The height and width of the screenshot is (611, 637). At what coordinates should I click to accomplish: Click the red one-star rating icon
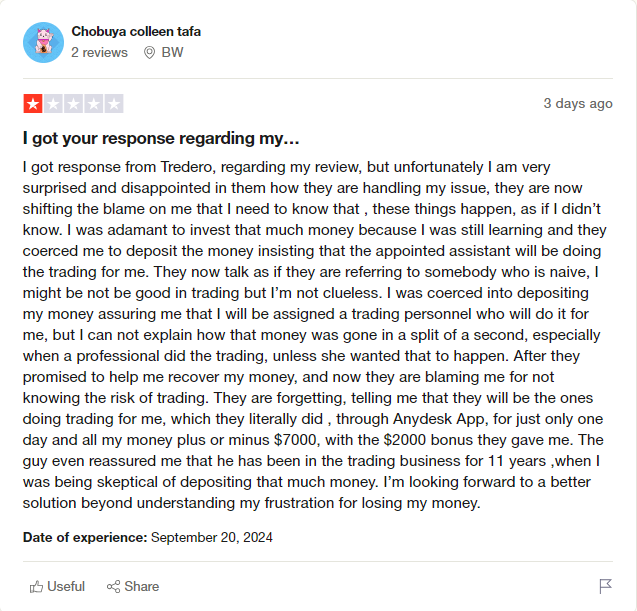(x=33, y=104)
